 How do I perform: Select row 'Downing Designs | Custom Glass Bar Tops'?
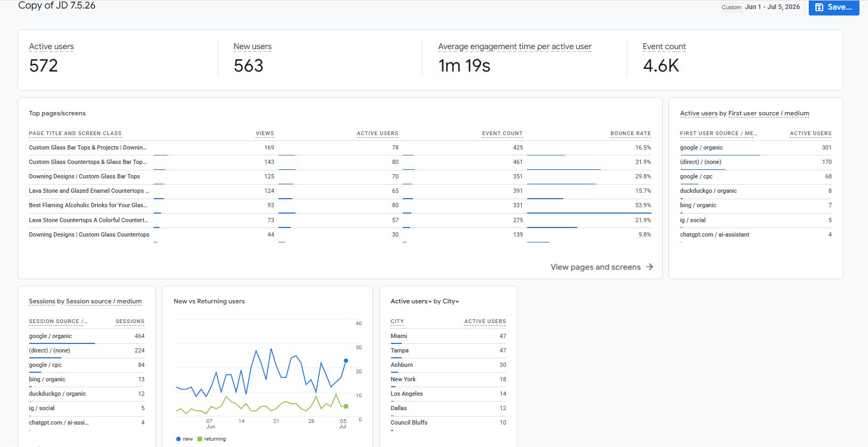tap(340, 177)
